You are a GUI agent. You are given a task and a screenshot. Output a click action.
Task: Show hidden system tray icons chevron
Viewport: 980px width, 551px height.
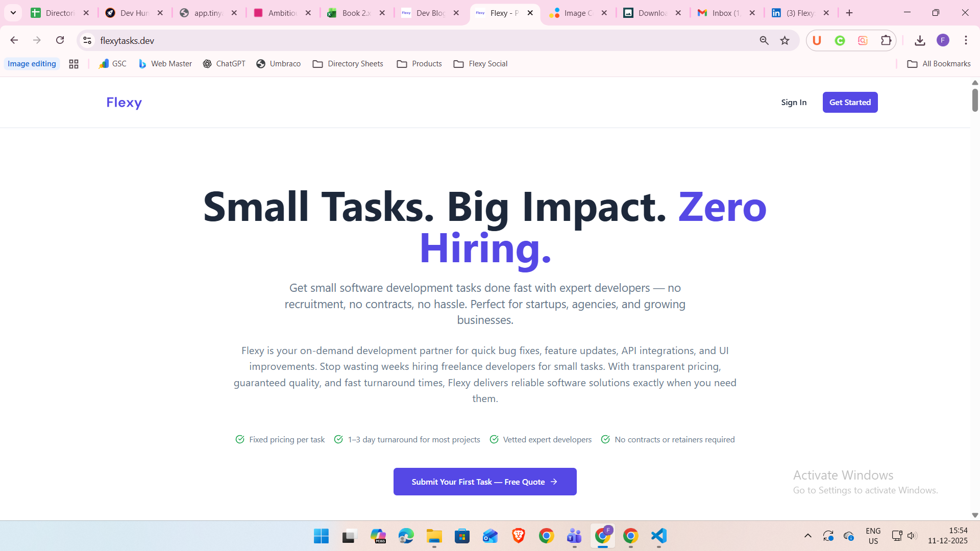point(807,536)
